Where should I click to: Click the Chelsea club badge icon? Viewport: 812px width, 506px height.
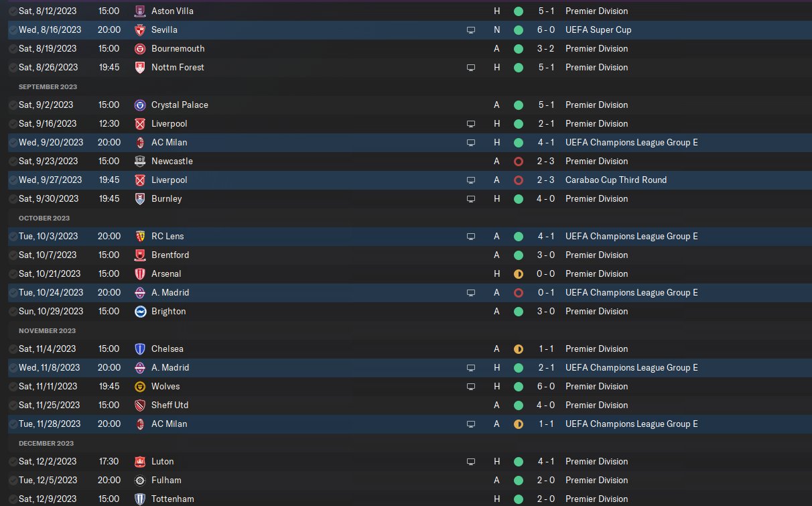click(140, 349)
